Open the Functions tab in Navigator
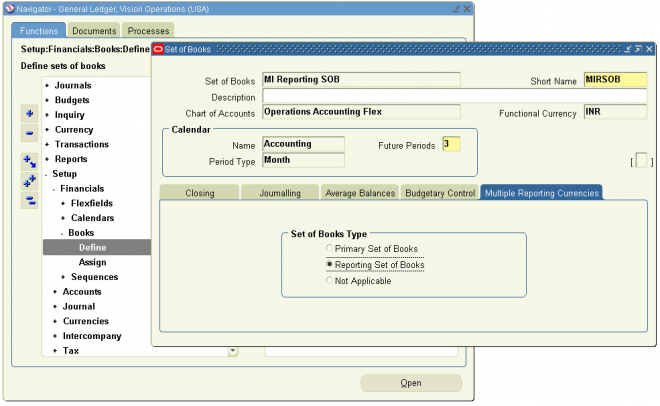 39,31
